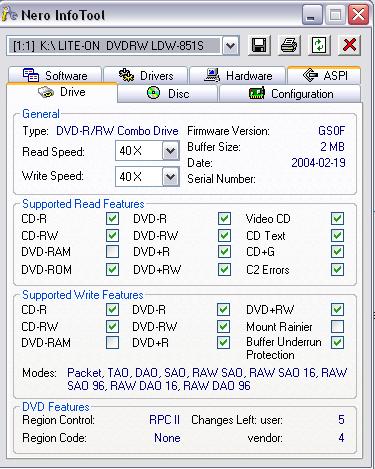This screenshot has width=375, height=469.
Task: Click the Nero InfoTool title bar icon
Action: click(x=9, y=14)
